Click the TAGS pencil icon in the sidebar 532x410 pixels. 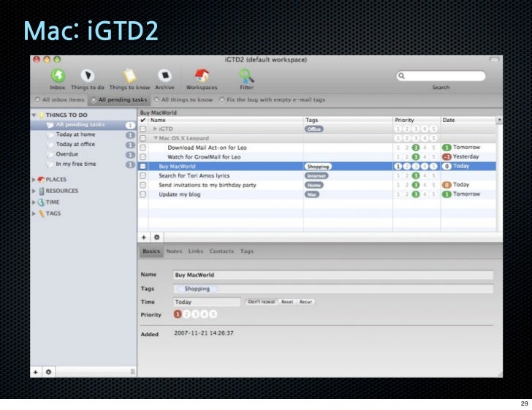42,213
